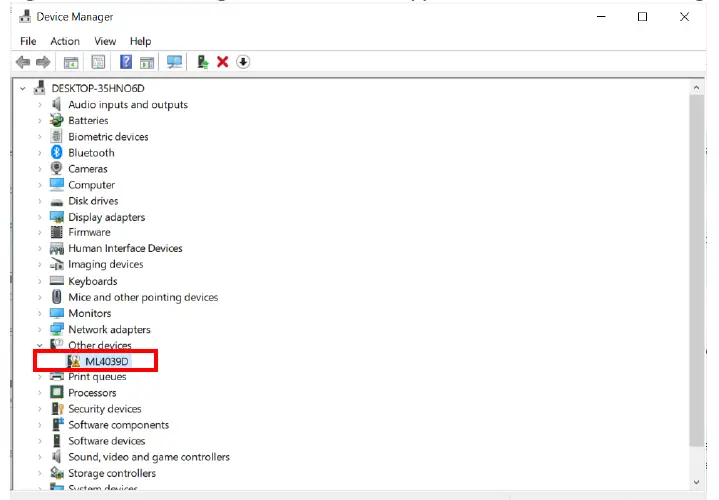The image size is (719, 500).
Task: Click the Update device driver icon
Action: [x=202, y=62]
